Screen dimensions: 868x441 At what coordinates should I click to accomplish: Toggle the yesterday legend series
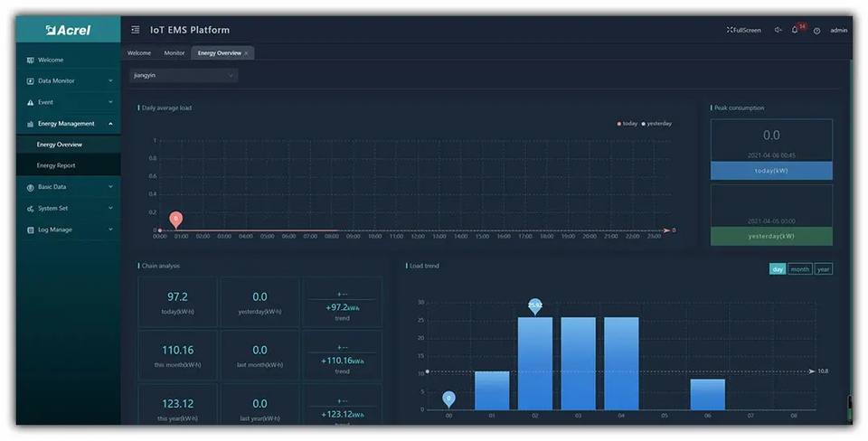[657, 124]
